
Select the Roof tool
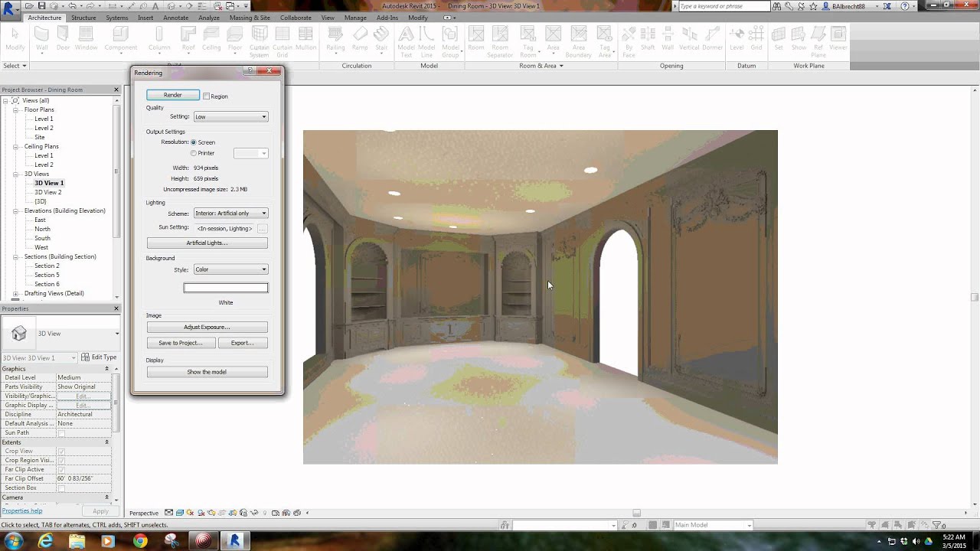tap(188, 38)
